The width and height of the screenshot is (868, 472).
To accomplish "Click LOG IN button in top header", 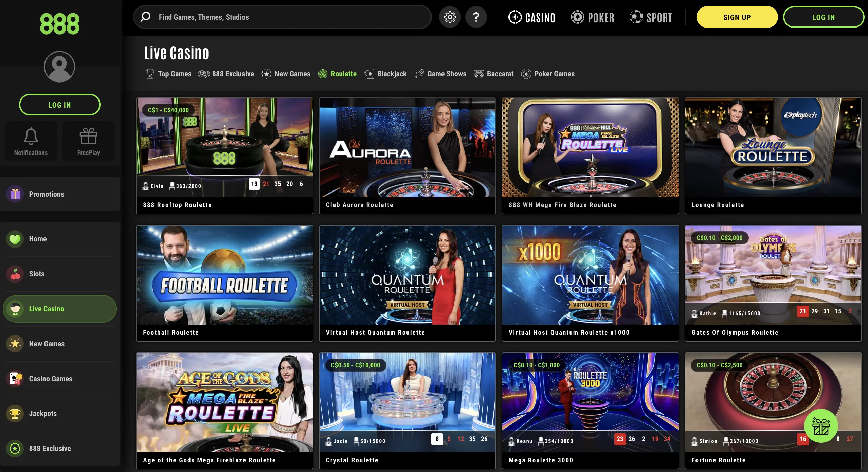I will pos(824,17).
